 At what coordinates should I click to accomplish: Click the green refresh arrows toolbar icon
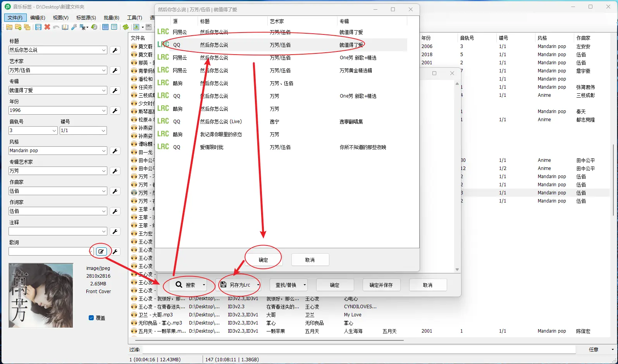[126, 27]
